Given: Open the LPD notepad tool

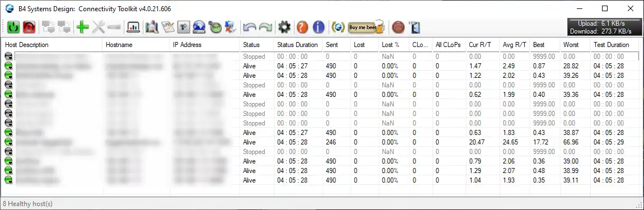Looking at the screenshot, I should pos(168,27).
